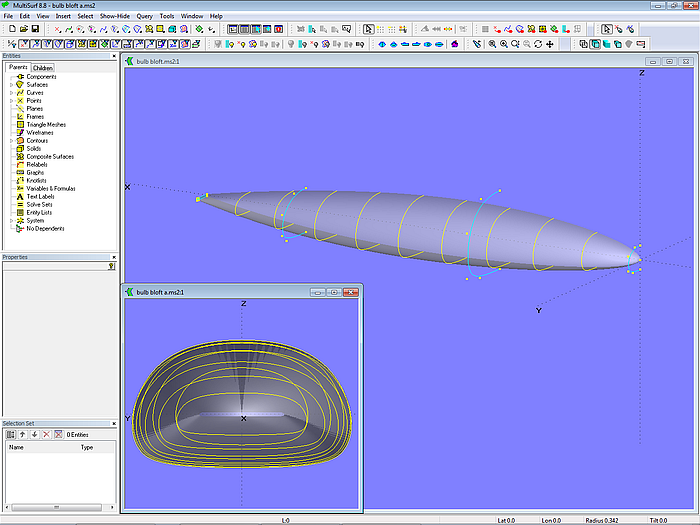
Task: Expand the Contours tree node
Action: [x=11, y=141]
